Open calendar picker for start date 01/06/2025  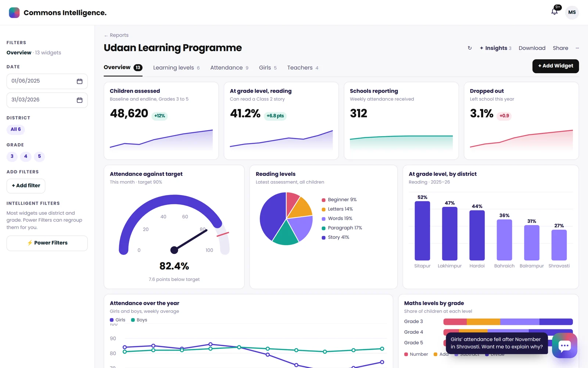click(x=79, y=81)
